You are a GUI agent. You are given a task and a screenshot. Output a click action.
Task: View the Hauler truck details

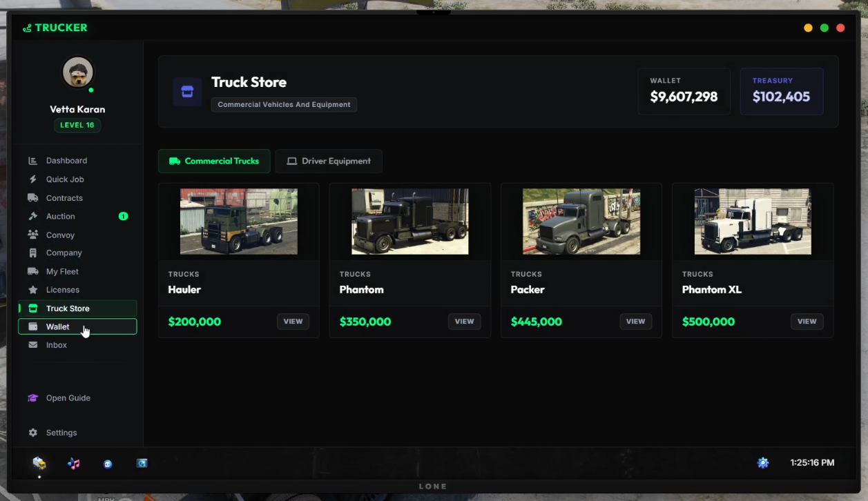(x=293, y=322)
